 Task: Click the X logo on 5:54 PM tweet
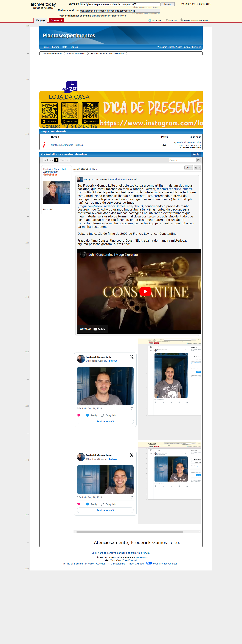(131, 357)
